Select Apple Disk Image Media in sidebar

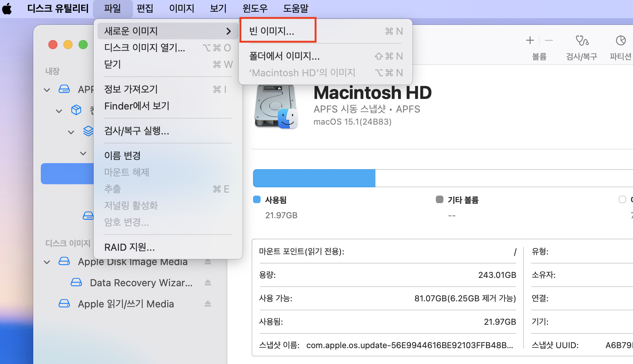click(133, 262)
